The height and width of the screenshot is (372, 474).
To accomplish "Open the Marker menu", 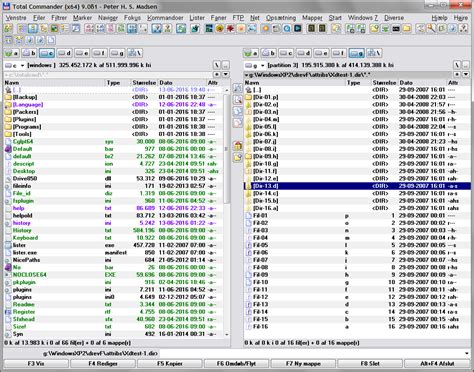I will click(x=82, y=18).
